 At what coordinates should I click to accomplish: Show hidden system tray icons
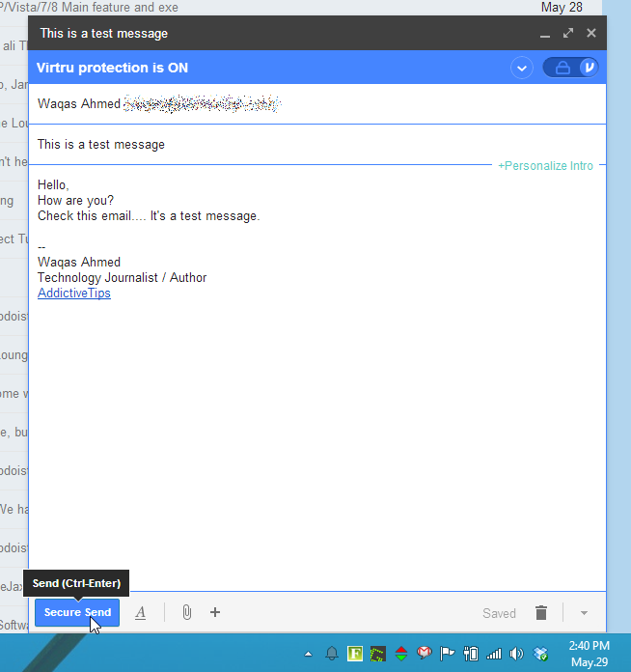pos(308,654)
